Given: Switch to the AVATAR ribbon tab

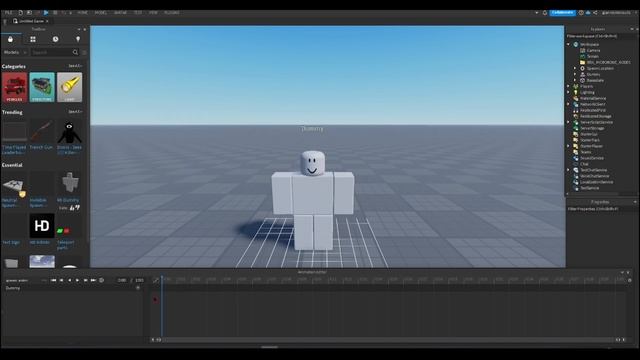Looking at the screenshot, I should tap(120, 13).
